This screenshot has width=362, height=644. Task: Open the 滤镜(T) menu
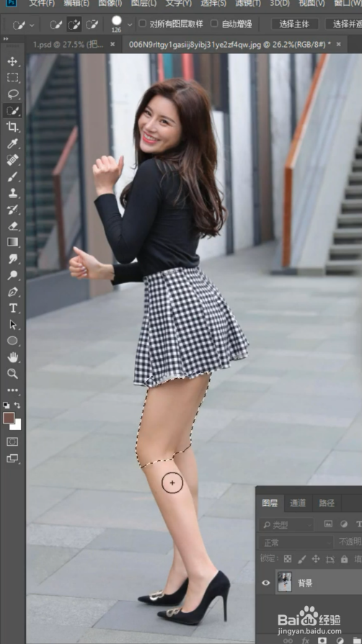tap(248, 4)
